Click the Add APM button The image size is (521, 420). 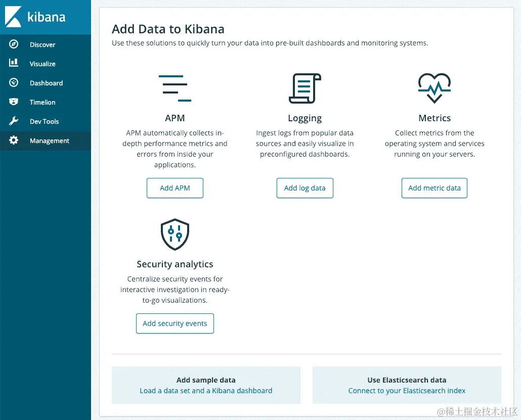[175, 188]
